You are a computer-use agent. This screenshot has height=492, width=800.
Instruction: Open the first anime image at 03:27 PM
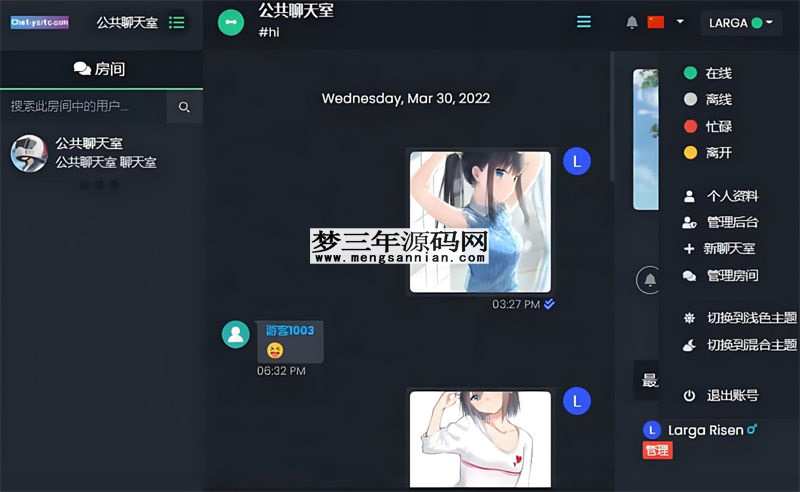[480, 222]
